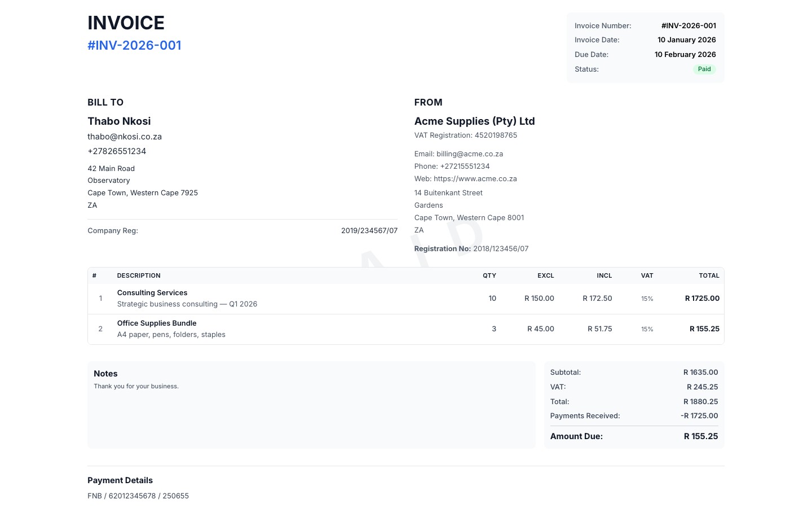This screenshot has width=812, height=508.
Task: Select the Office Supplies Bundle line item
Action: click(157, 323)
